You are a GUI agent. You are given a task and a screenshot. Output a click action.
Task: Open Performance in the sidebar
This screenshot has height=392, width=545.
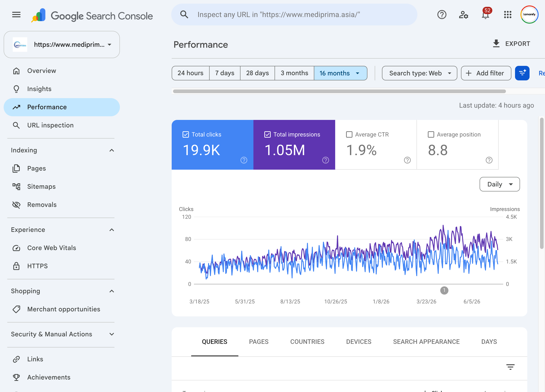62,107
